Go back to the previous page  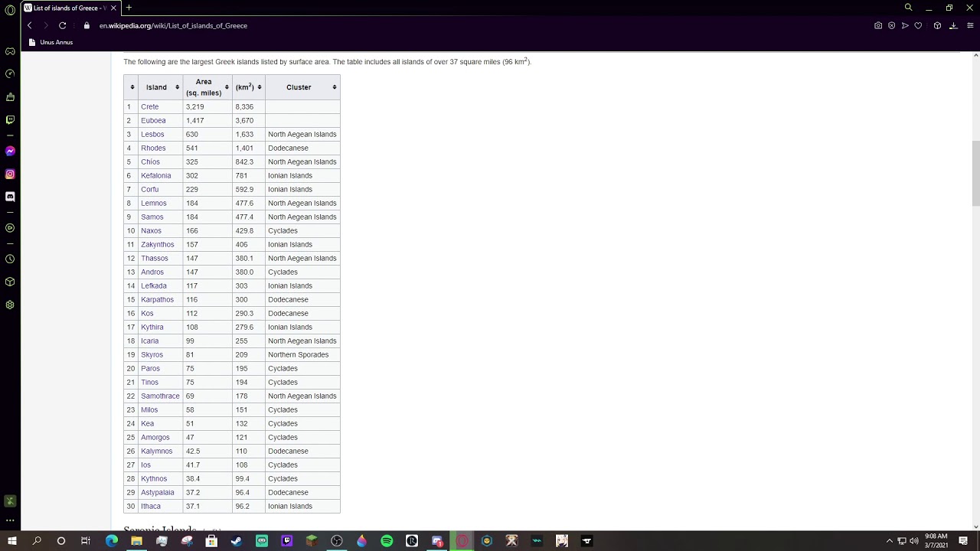click(30, 25)
